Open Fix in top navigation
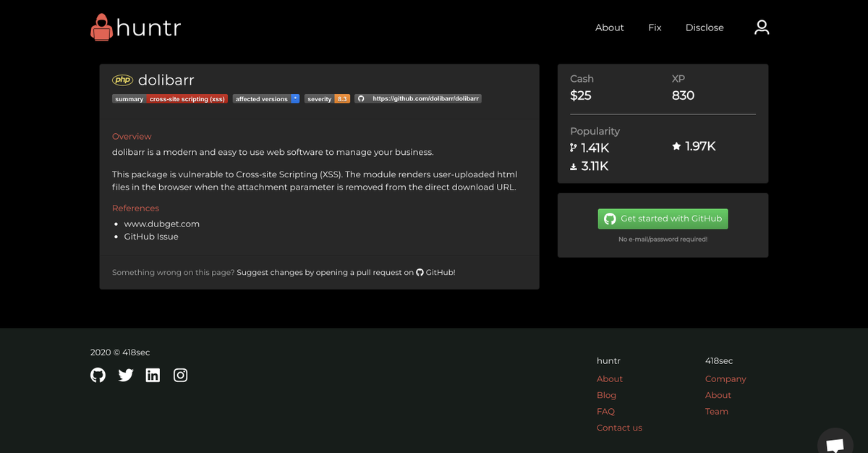 tap(655, 27)
